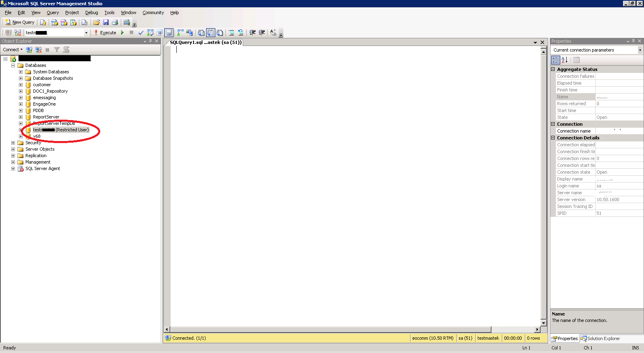
Task: Click Object Explorer connect server icon
Action: (29, 50)
